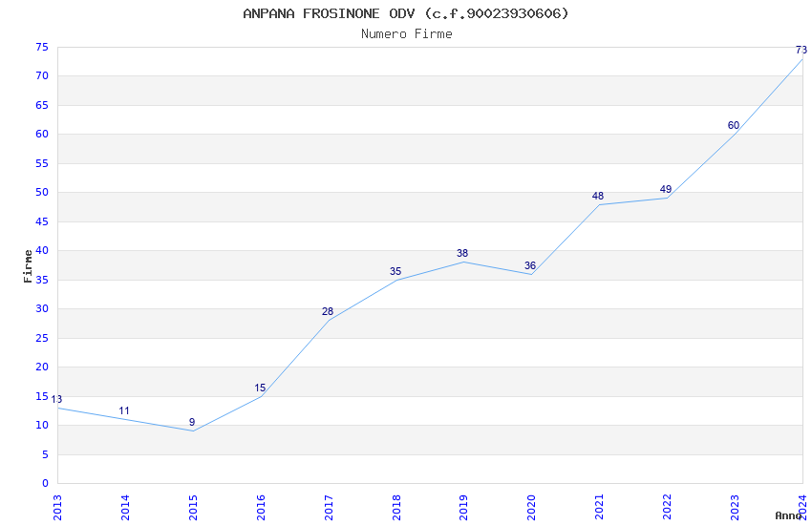Click the 2017 x-axis year label
Image resolution: width=812 pixels, height=525 pixels.
pos(329,508)
